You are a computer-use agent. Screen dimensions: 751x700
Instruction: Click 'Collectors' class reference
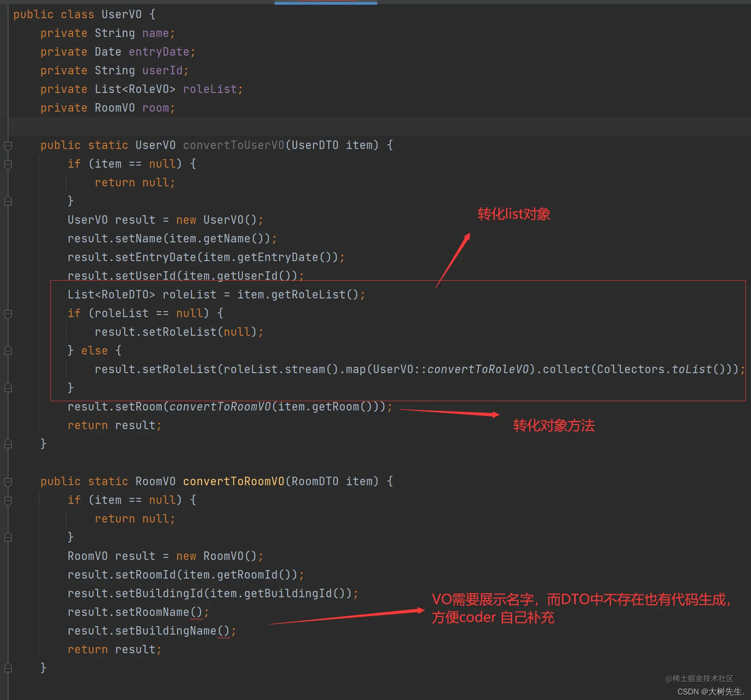tap(631, 369)
